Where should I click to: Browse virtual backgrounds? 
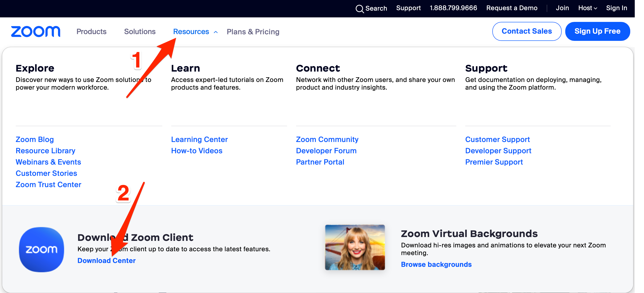click(x=436, y=264)
